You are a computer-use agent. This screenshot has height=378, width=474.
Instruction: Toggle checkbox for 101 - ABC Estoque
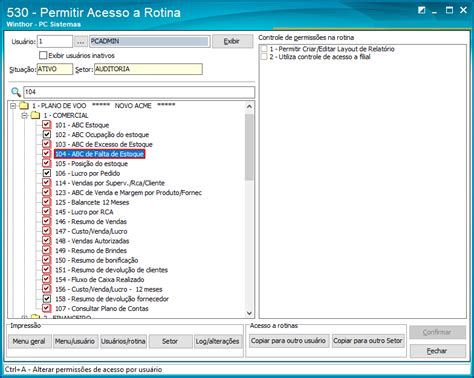[x=47, y=125]
